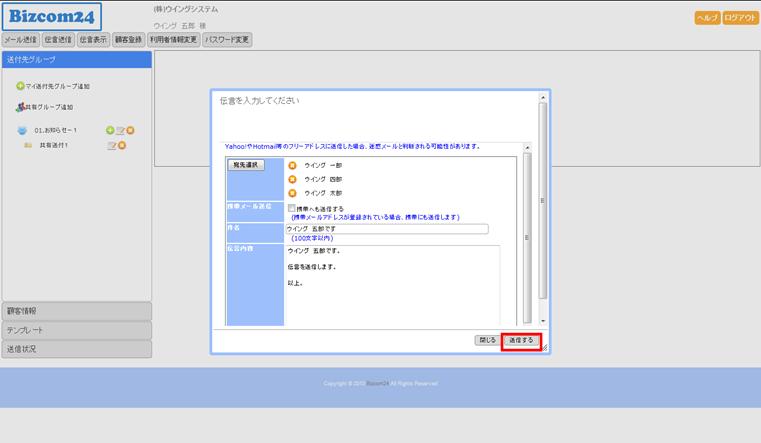This screenshot has height=443, width=761.
Task: Remove recipient ウイング 四郎 via its orange icon
Action: [292, 179]
